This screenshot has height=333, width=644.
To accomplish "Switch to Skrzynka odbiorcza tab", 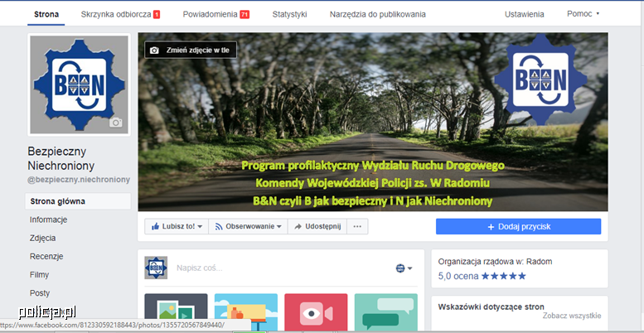I will tap(120, 14).
